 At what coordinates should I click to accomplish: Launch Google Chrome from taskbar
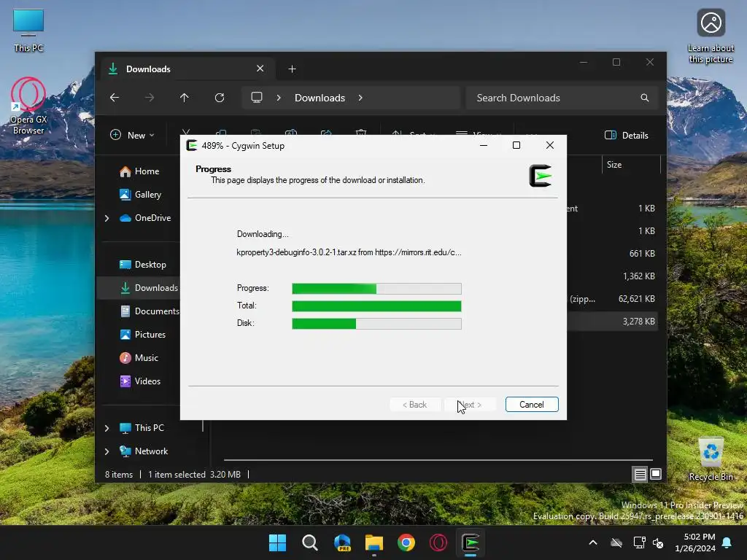coord(406,542)
